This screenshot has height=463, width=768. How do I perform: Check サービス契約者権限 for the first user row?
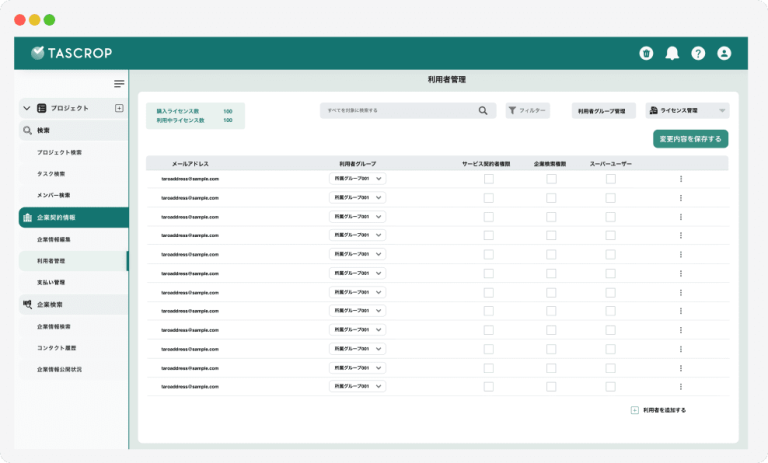(x=488, y=179)
